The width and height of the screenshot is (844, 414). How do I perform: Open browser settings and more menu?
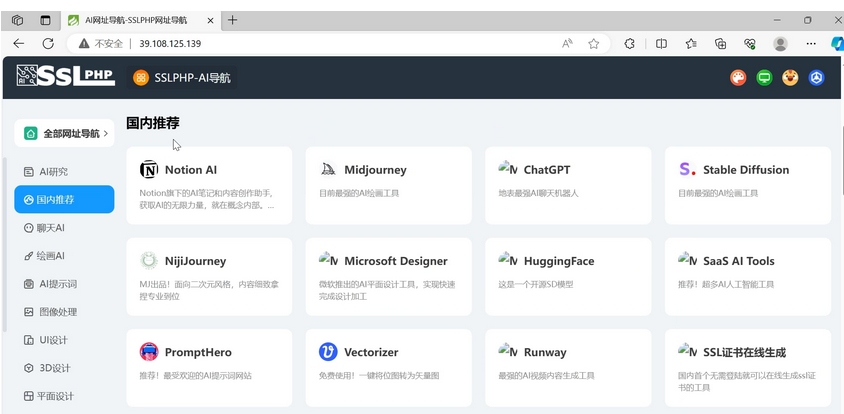(x=811, y=44)
